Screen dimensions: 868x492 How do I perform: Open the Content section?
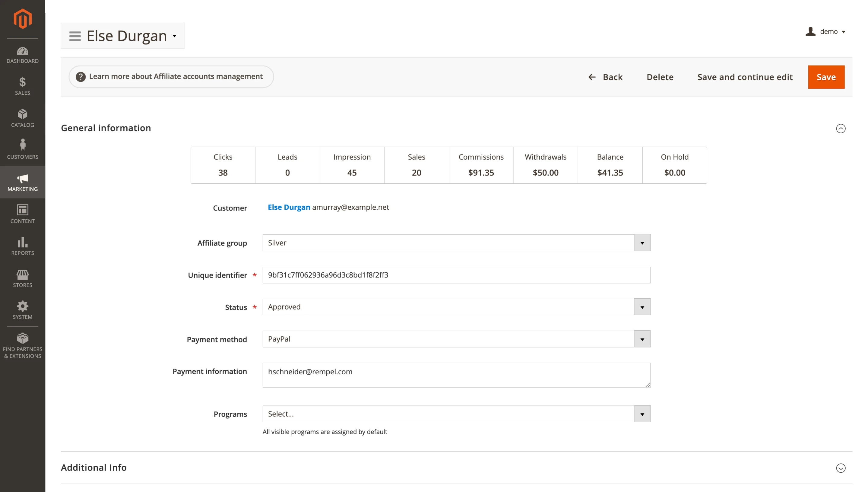click(22, 213)
